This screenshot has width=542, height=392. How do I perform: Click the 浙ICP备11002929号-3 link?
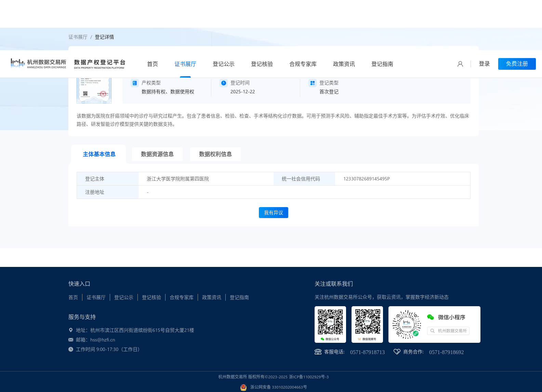coord(309,377)
